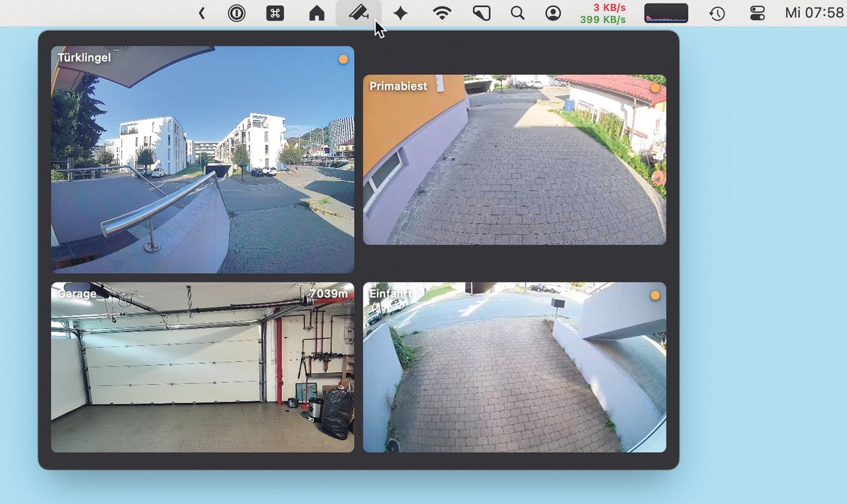Click the Mi 07:58 clock
Screen dimensions: 847x504
pyautogui.click(x=815, y=13)
